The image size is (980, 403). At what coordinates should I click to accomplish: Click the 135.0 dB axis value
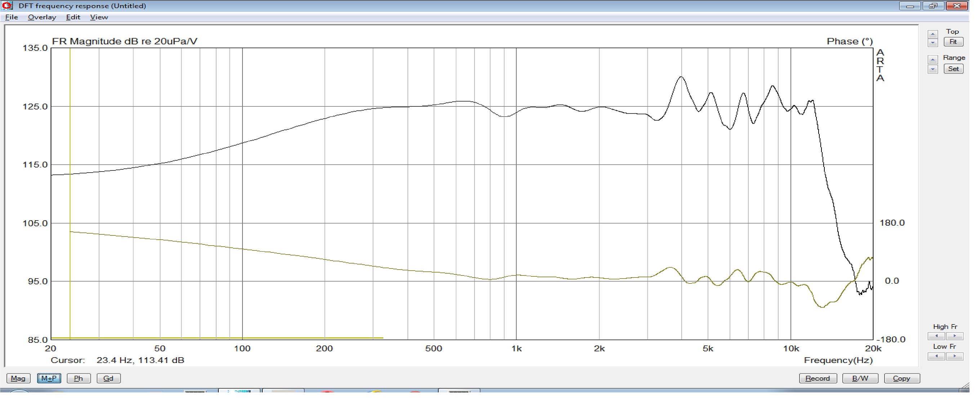35,48
